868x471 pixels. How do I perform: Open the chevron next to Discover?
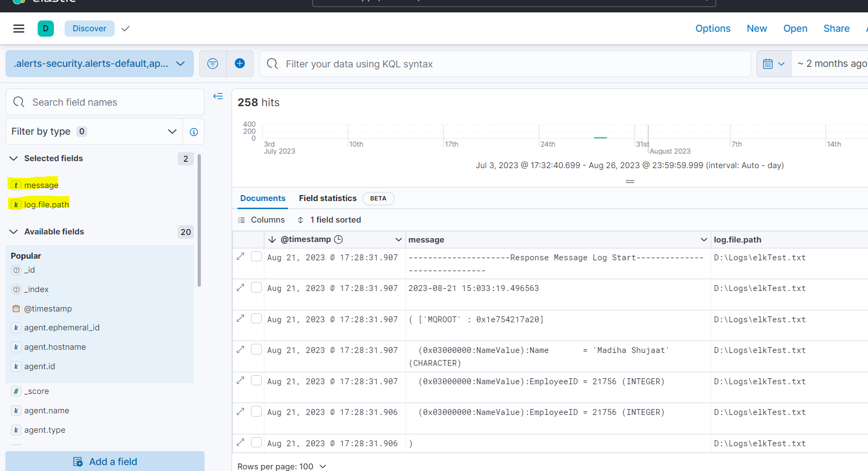[125, 29]
